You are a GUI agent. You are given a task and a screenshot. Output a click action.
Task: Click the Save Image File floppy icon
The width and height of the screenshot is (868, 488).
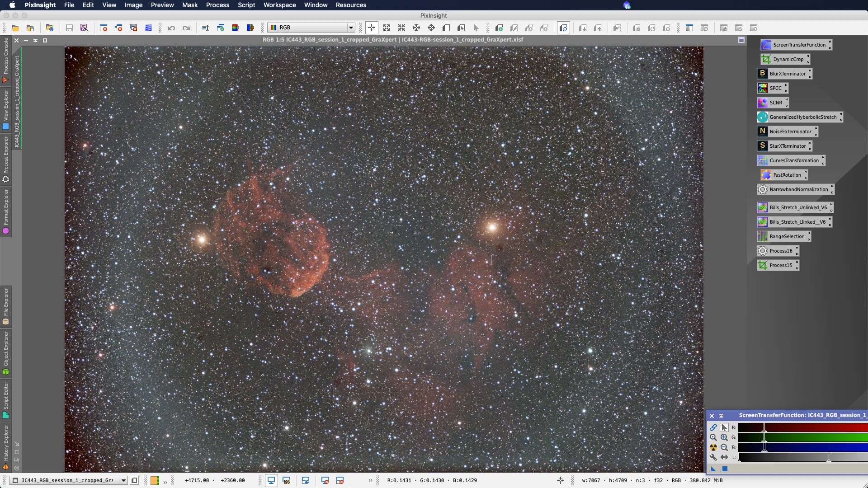pos(69,28)
